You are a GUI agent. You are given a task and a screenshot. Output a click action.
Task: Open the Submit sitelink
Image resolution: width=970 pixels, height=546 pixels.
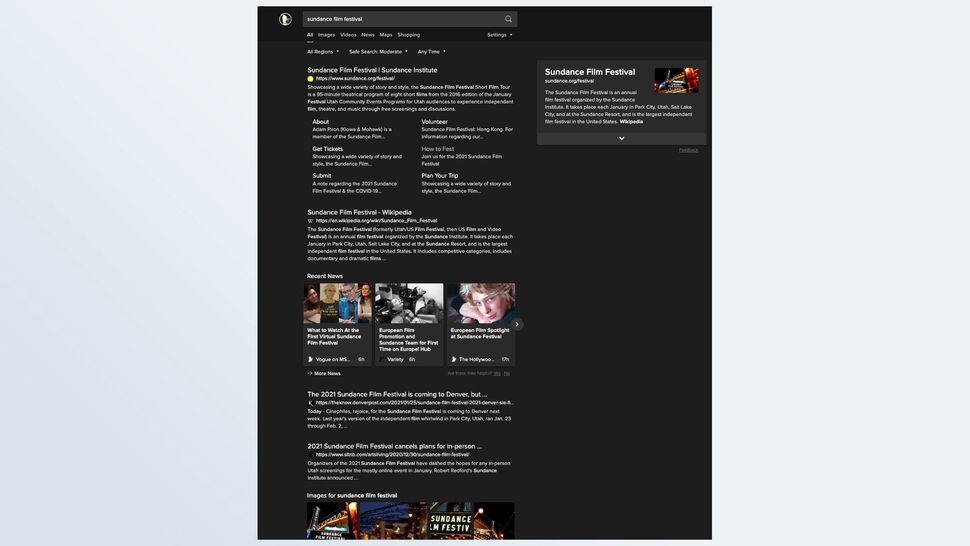pos(322,176)
